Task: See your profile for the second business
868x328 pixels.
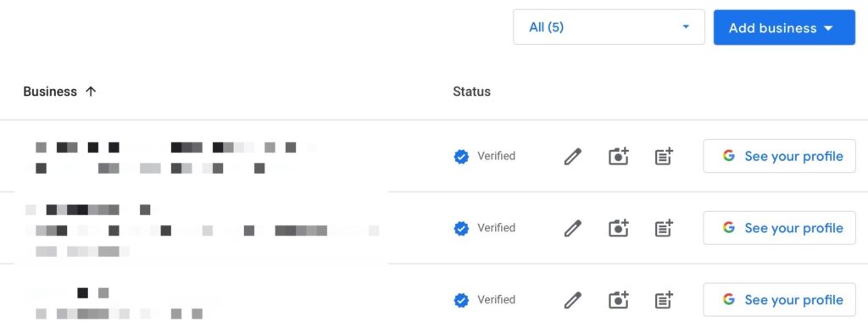Action: click(780, 228)
